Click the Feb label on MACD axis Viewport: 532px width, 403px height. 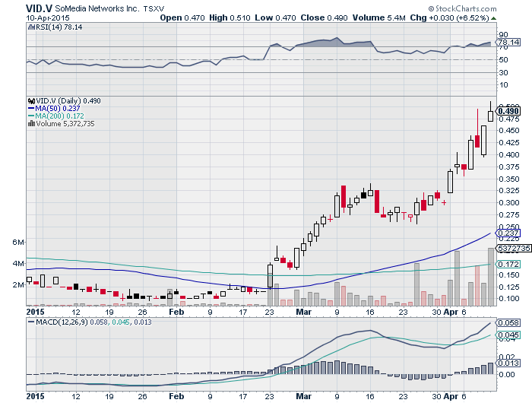[176, 396]
